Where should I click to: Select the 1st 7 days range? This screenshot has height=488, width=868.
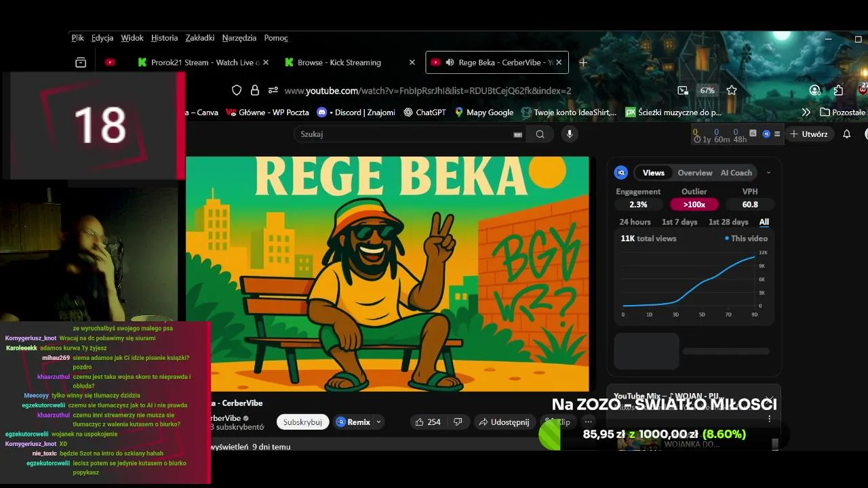[x=679, y=222]
